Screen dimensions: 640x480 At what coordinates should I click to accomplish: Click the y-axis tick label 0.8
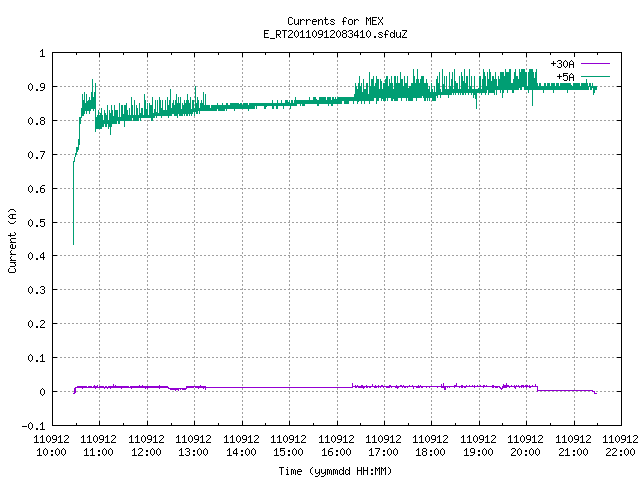click(x=36, y=121)
